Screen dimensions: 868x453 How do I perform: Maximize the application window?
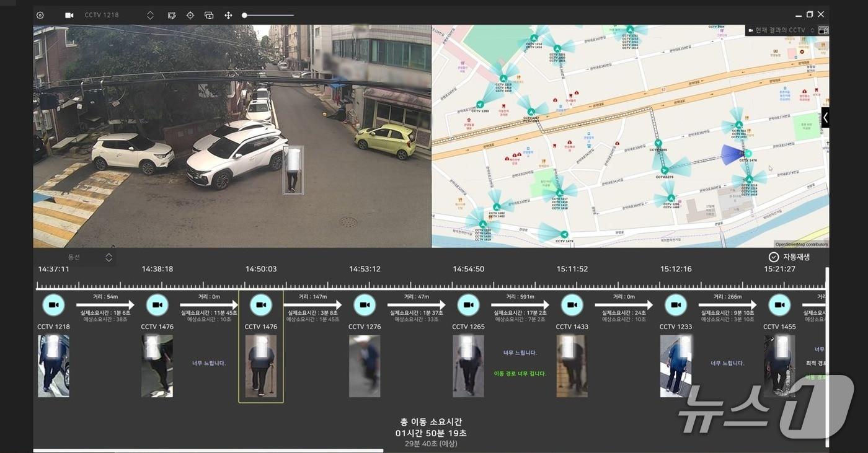coord(810,14)
